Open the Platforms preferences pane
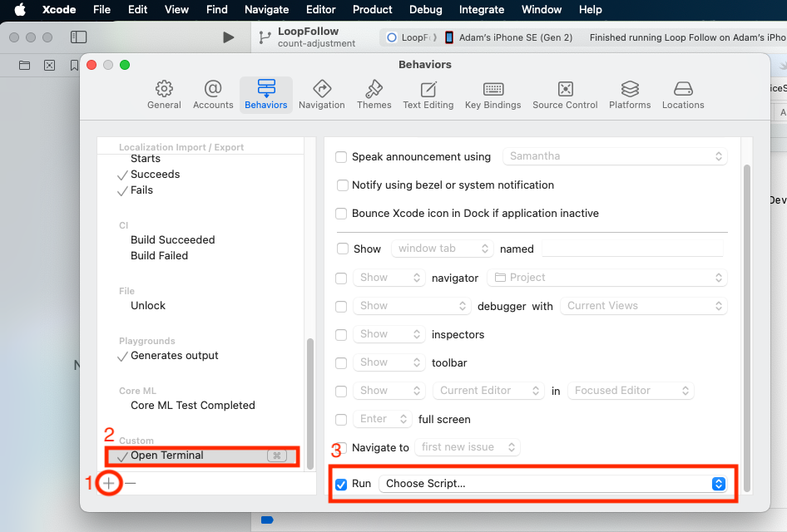Viewport: 787px width, 532px height. (630, 94)
